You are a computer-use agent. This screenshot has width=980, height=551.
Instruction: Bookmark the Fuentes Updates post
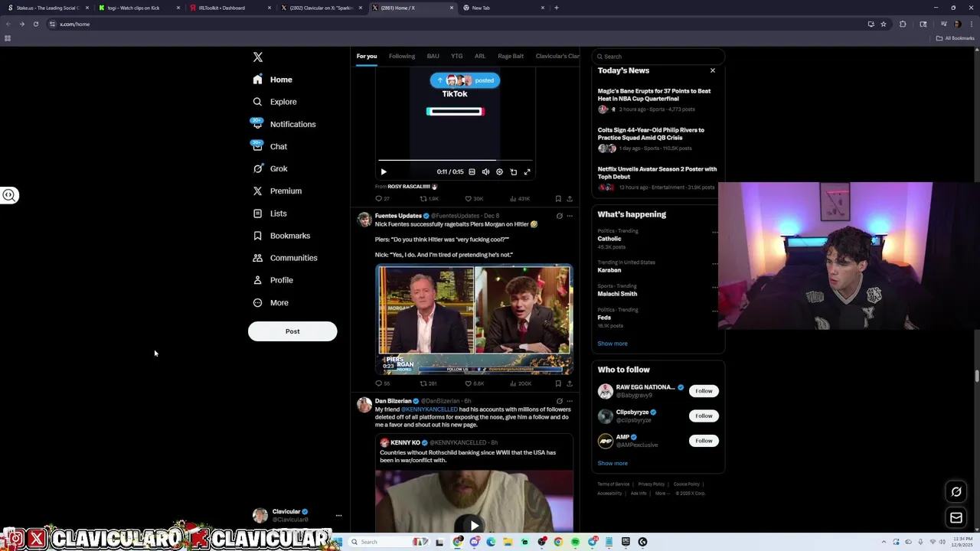[x=558, y=383]
